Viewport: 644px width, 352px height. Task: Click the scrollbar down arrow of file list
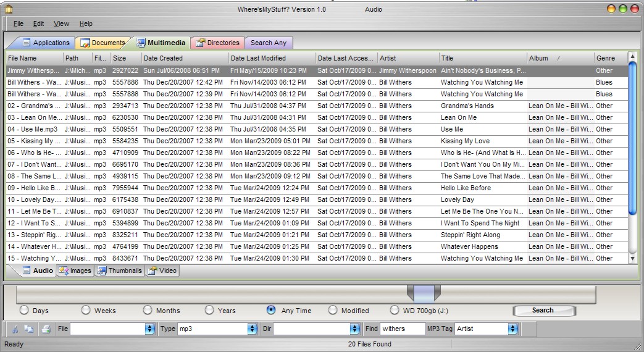632,259
